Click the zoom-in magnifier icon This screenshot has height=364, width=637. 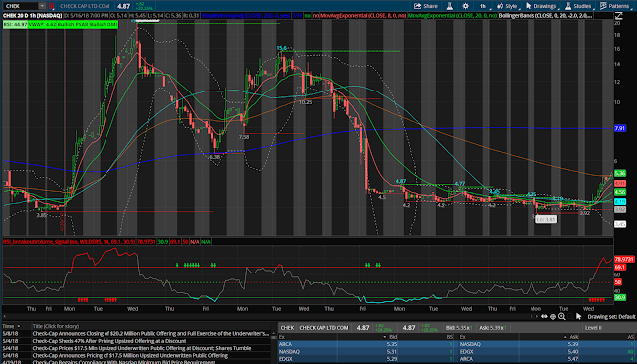[561, 317]
